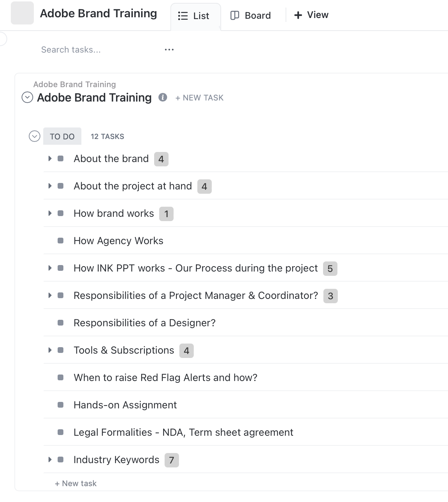Click subtask count badge 5 on How INK PPT works
The height and width of the screenshot is (502, 448).
tap(330, 269)
